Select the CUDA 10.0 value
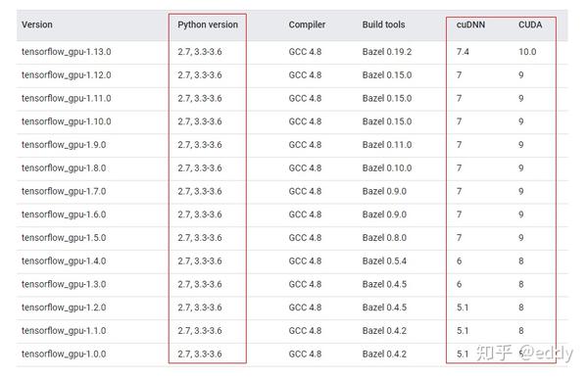Screen dimensions: 588x379 [x=527, y=52]
